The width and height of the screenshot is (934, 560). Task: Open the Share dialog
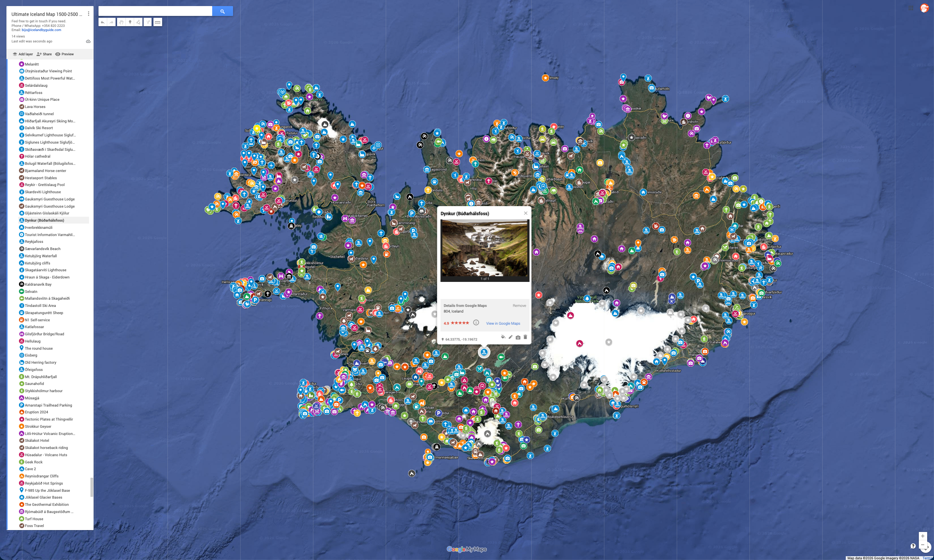tap(44, 54)
